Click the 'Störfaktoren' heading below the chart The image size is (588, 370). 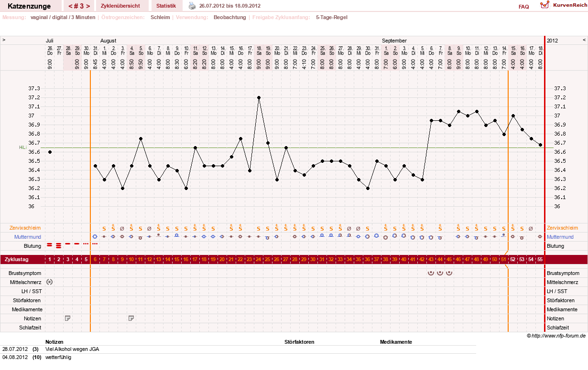click(x=299, y=342)
